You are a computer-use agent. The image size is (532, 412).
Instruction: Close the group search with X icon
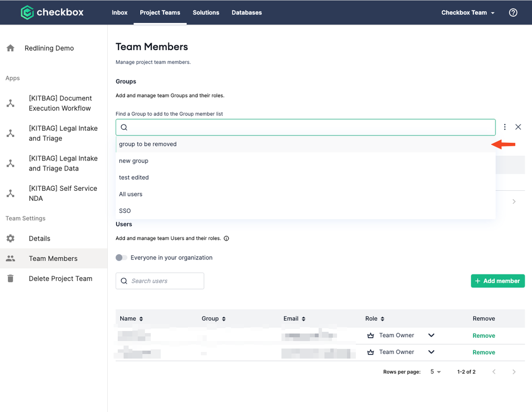click(x=518, y=127)
